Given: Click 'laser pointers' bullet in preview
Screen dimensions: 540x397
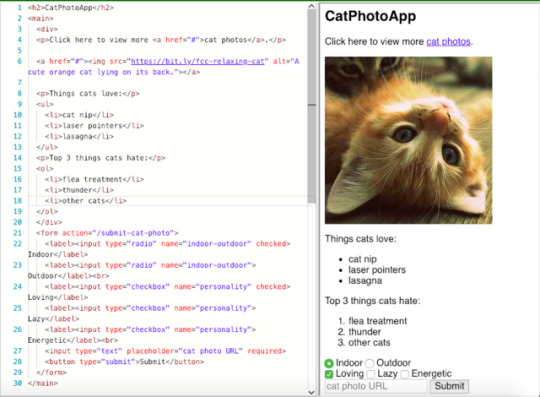Looking at the screenshot, I should (x=377, y=270).
